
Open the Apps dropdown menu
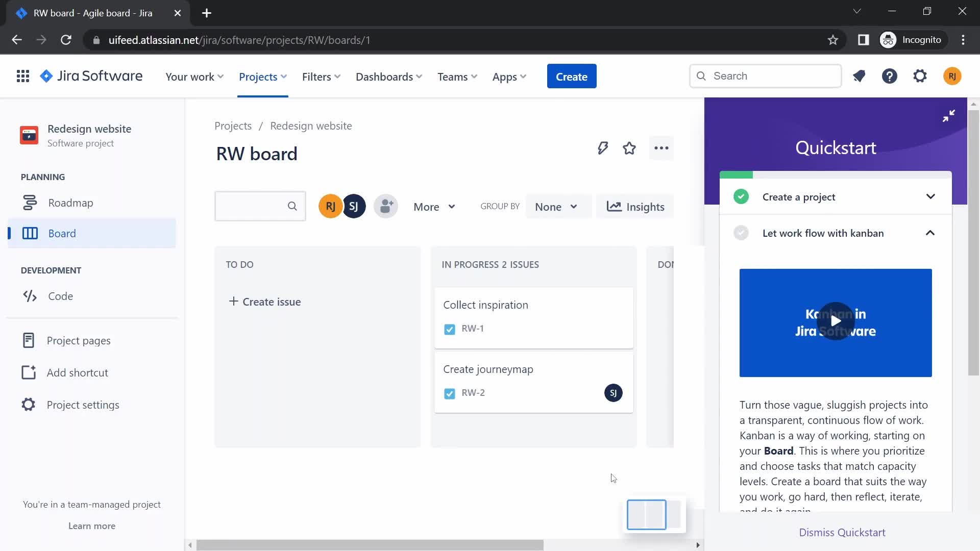coord(509,77)
